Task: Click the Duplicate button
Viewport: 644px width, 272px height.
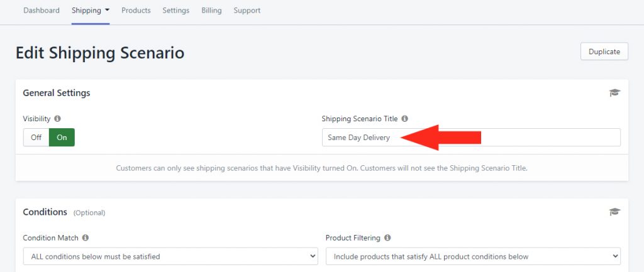Action: [604, 52]
